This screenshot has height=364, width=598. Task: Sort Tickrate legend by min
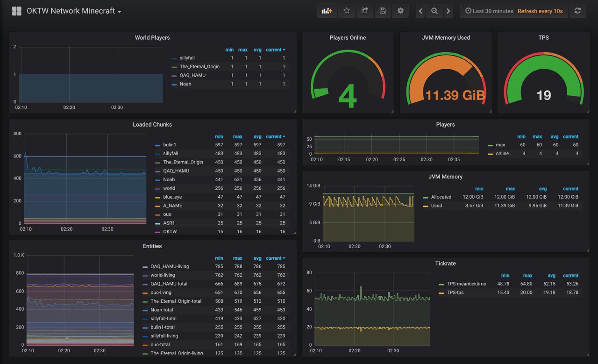pyautogui.click(x=505, y=276)
